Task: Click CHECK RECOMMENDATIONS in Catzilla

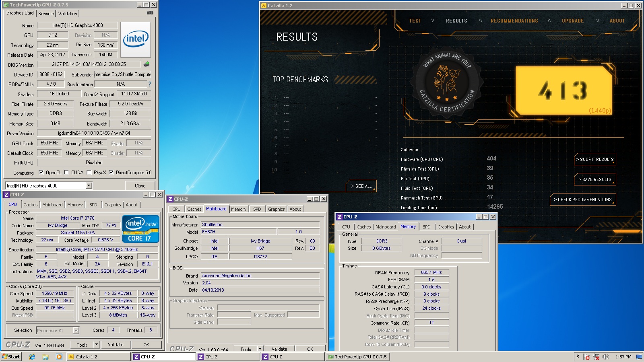Action: click(583, 200)
